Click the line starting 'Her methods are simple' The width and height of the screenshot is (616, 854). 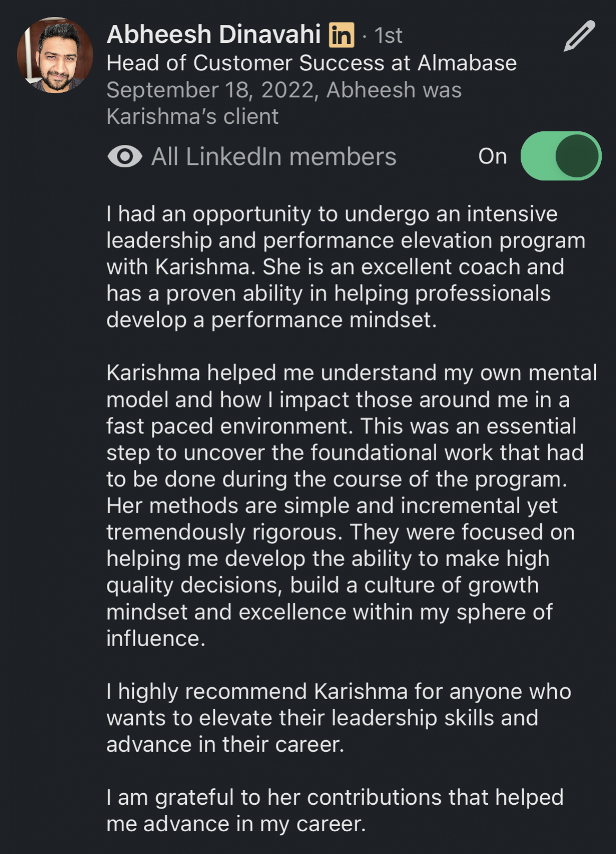332,506
